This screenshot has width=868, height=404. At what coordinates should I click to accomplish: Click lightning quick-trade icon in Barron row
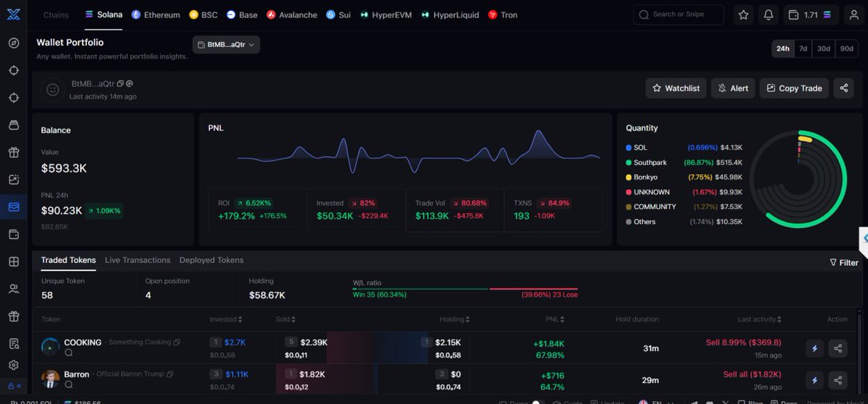[815, 380]
